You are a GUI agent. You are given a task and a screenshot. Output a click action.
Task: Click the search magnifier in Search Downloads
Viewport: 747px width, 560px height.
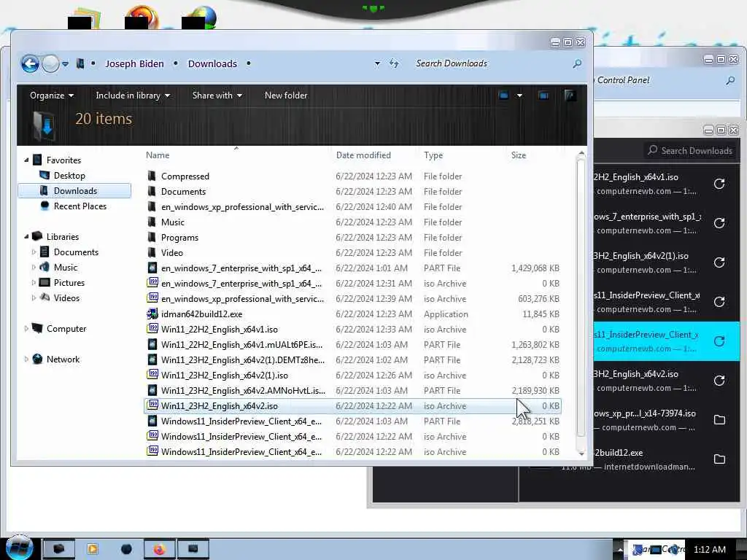tap(577, 63)
